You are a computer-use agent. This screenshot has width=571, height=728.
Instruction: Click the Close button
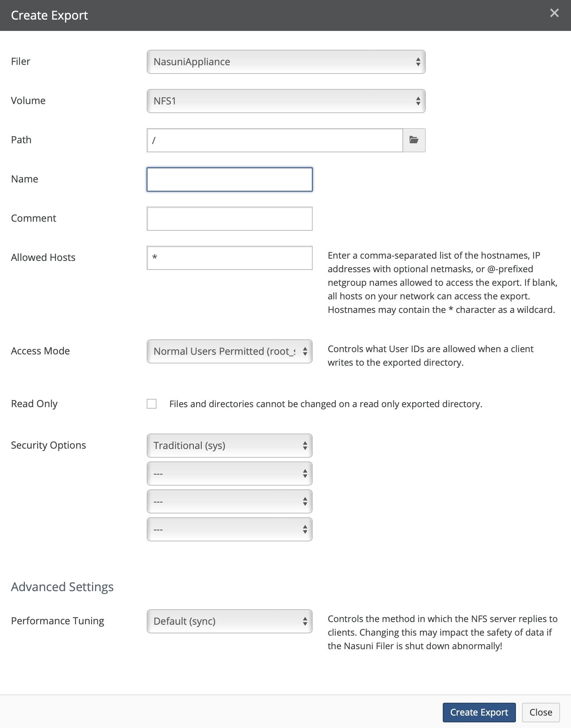(x=541, y=712)
